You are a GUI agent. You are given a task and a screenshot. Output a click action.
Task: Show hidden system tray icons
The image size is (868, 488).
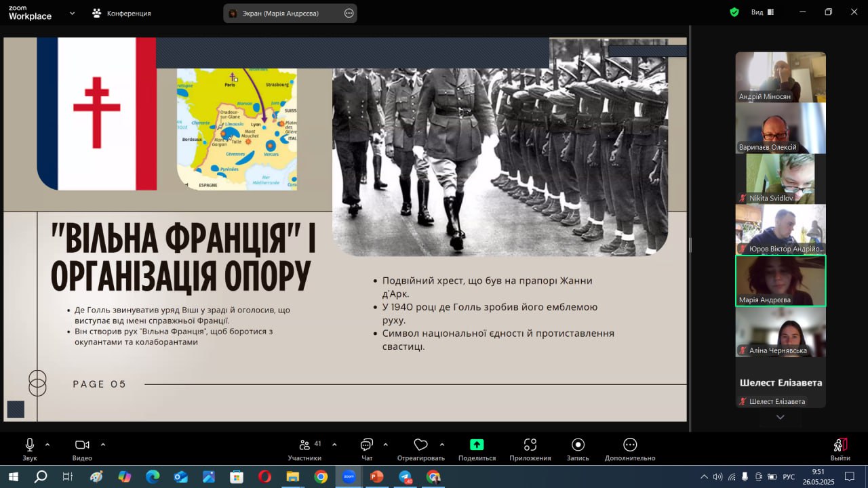(704, 476)
